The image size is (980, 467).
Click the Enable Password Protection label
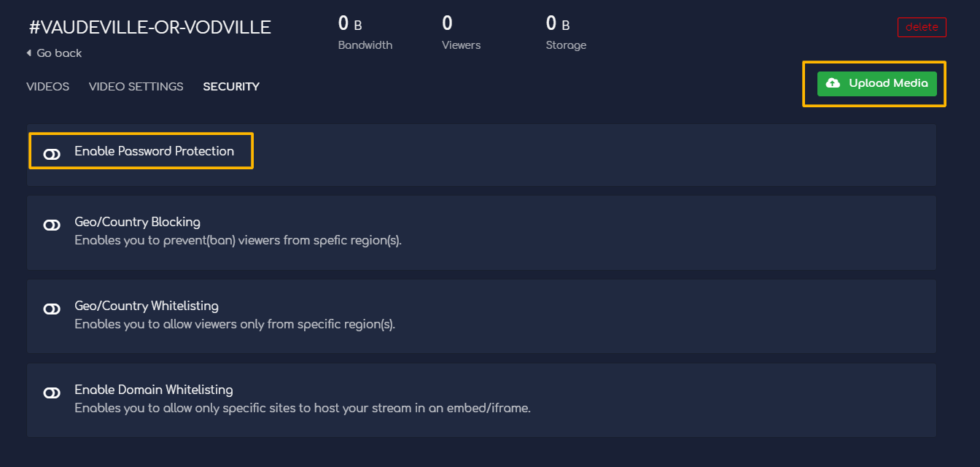[155, 151]
